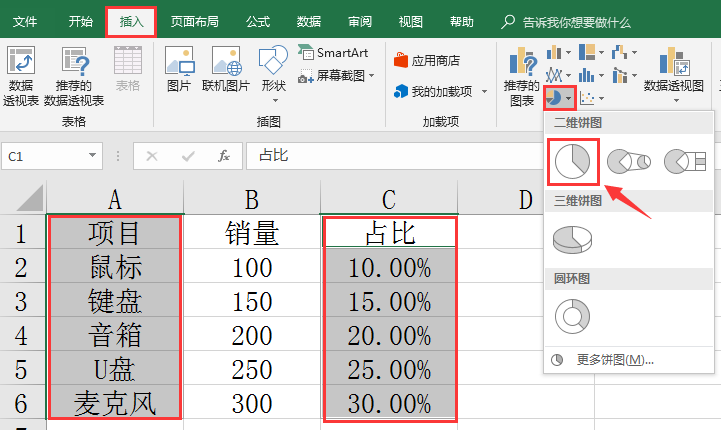Insert a SmartArt graphic
Screen dimensions: 721x430
click(x=333, y=53)
